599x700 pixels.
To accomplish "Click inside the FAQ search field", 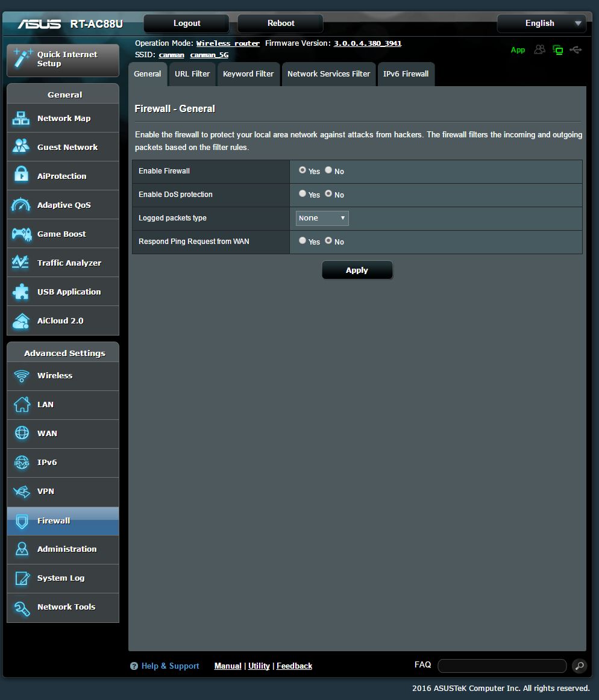I will click(501, 666).
